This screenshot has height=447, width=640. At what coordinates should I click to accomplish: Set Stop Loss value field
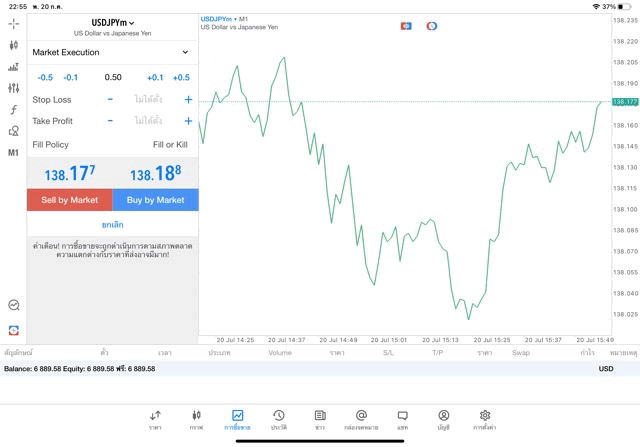[149, 99]
